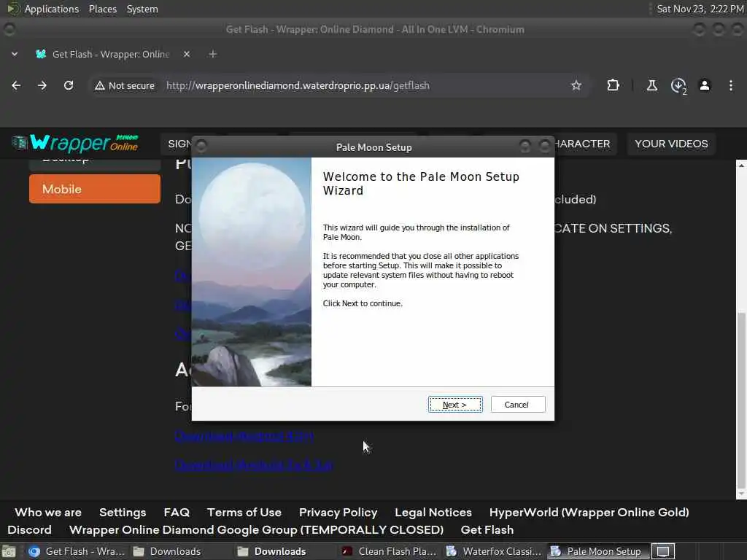The height and width of the screenshot is (560, 747).
Task: Switch to first Downloads taskbar window
Action: point(181,551)
